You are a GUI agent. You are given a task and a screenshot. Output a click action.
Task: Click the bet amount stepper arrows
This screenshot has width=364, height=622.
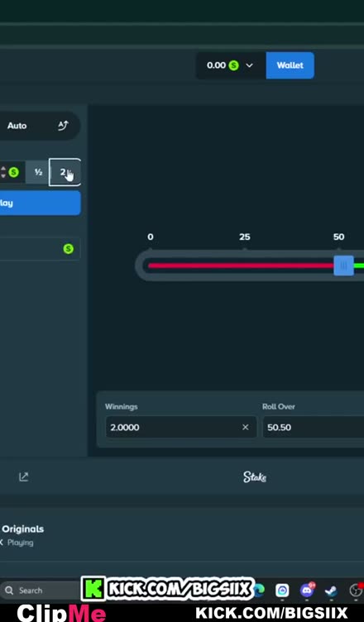[3, 172]
